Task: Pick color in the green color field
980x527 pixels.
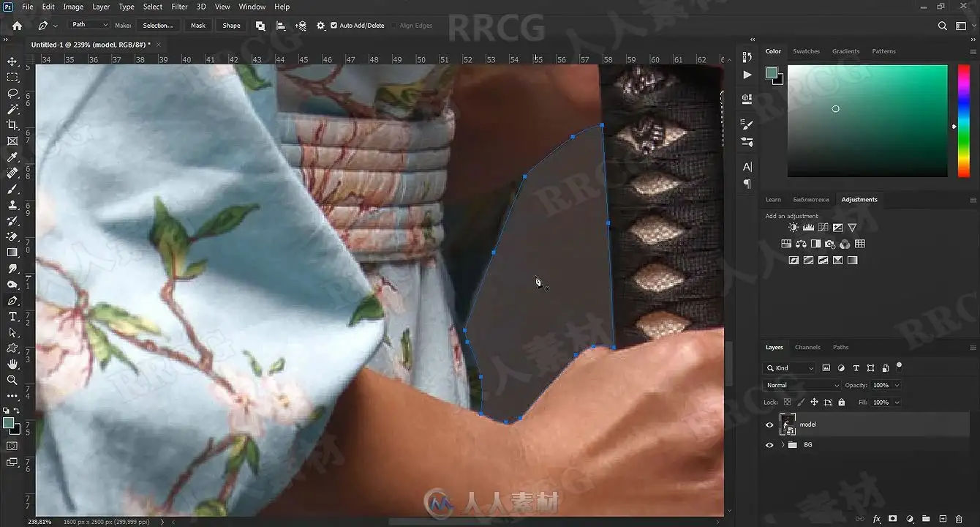Action: [x=867, y=121]
